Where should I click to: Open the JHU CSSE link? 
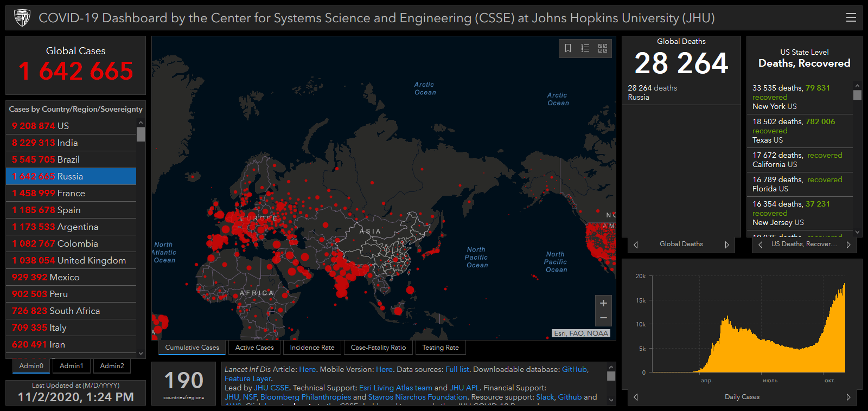tap(271, 388)
